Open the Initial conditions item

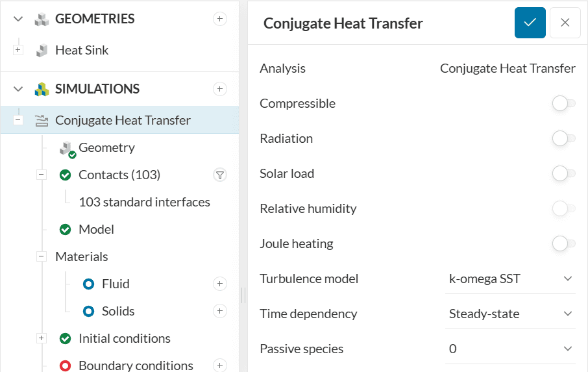(124, 338)
